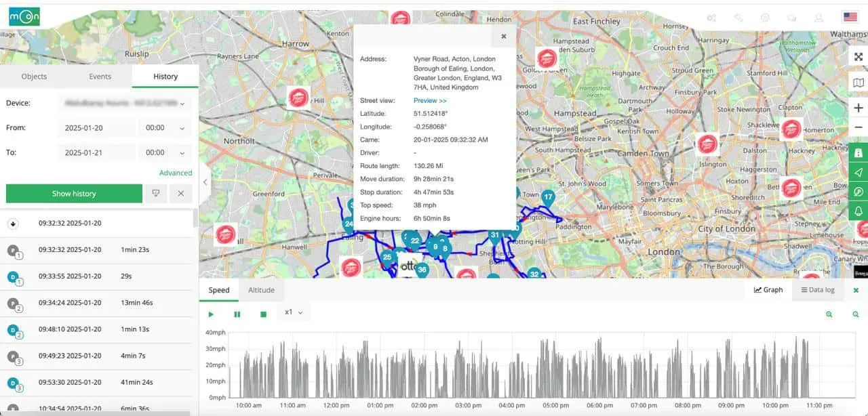Collapse the left side panel with the chevron
Screen dimensions: 868x416
point(205,182)
